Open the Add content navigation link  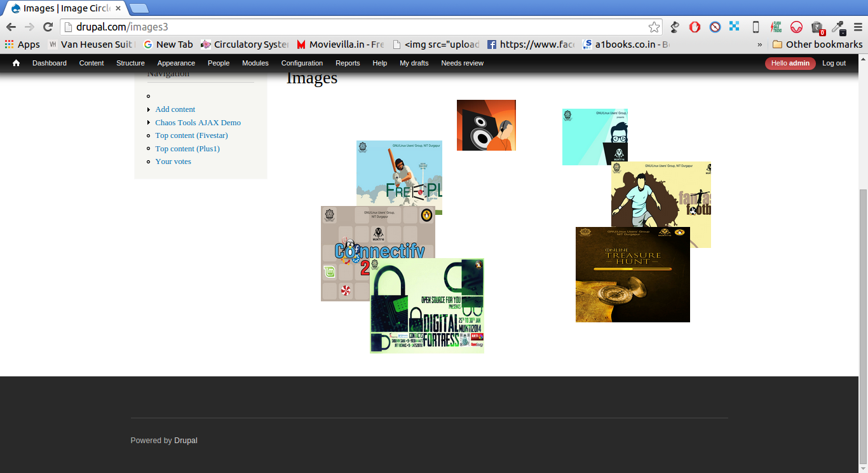pyautogui.click(x=175, y=109)
